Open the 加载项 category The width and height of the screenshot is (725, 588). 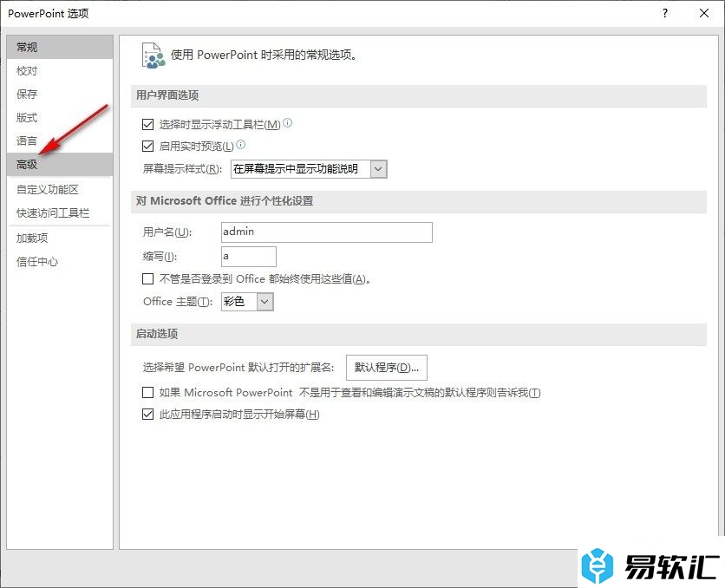(x=60, y=238)
